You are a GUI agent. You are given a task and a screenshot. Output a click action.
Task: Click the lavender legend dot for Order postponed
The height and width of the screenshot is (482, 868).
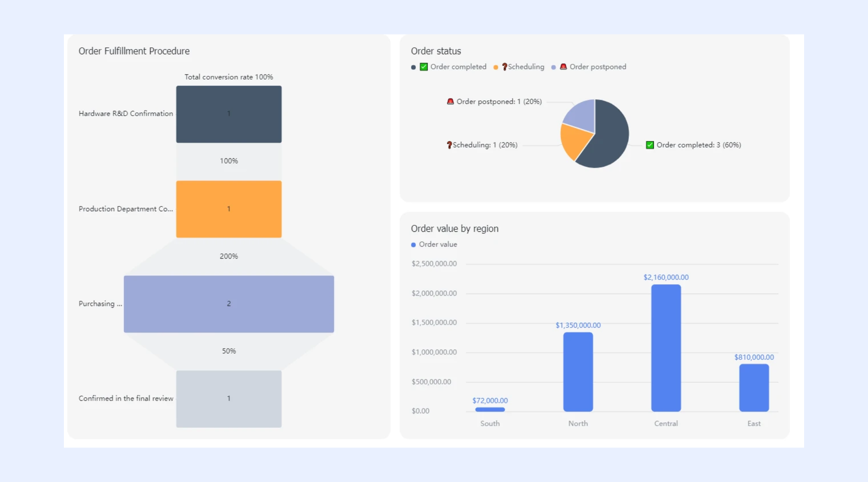point(554,67)
